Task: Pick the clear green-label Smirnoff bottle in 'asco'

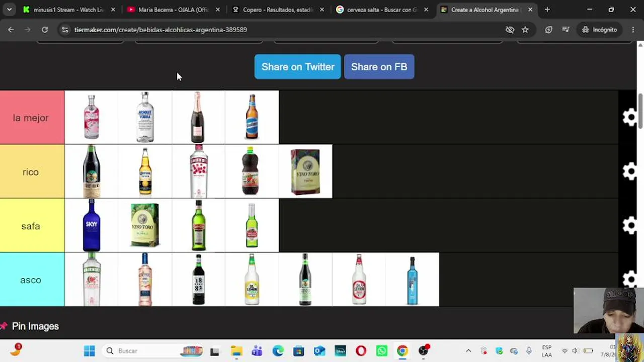Action: tap(92, 280)
